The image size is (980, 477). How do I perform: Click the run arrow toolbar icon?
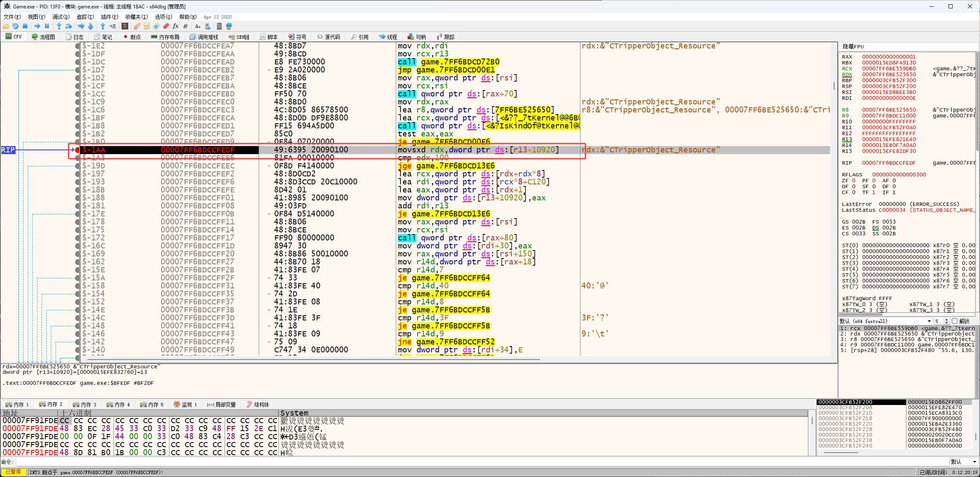coord(37,26)
